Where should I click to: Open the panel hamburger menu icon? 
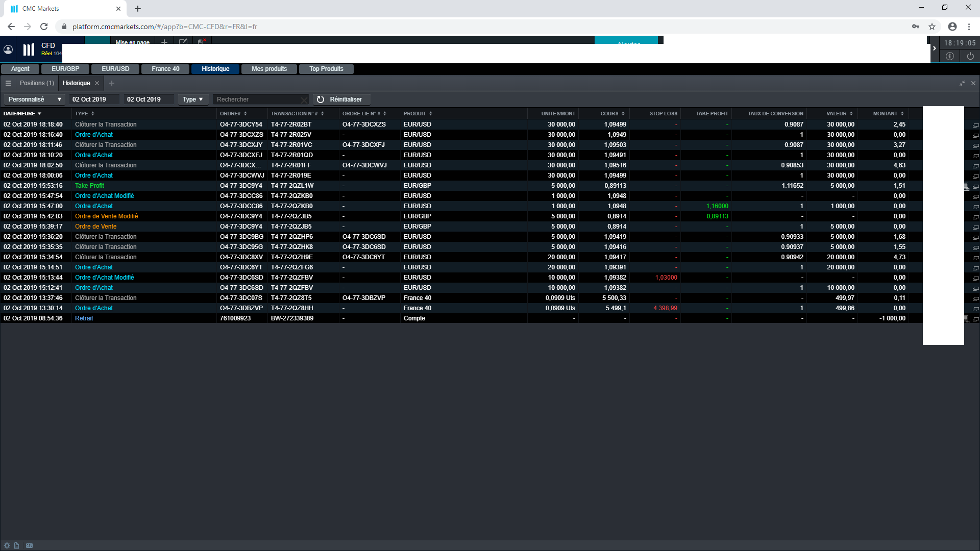click(x=8, y=83)
